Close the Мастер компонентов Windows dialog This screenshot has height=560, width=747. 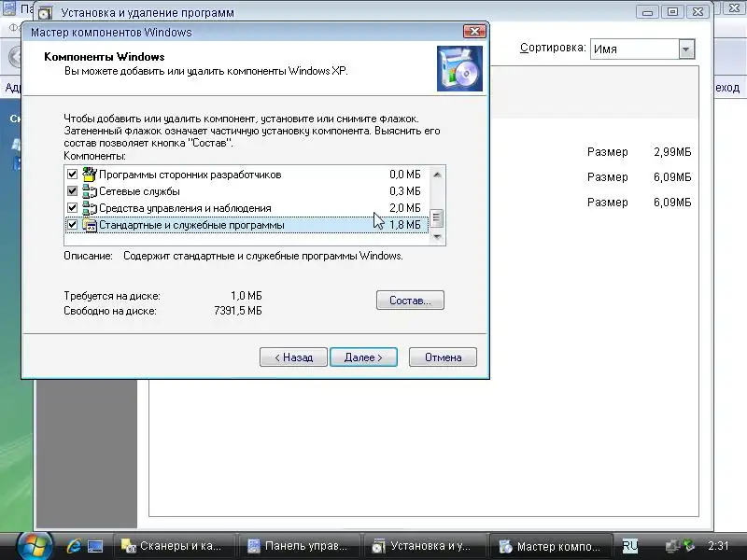(x=474, y=32)
